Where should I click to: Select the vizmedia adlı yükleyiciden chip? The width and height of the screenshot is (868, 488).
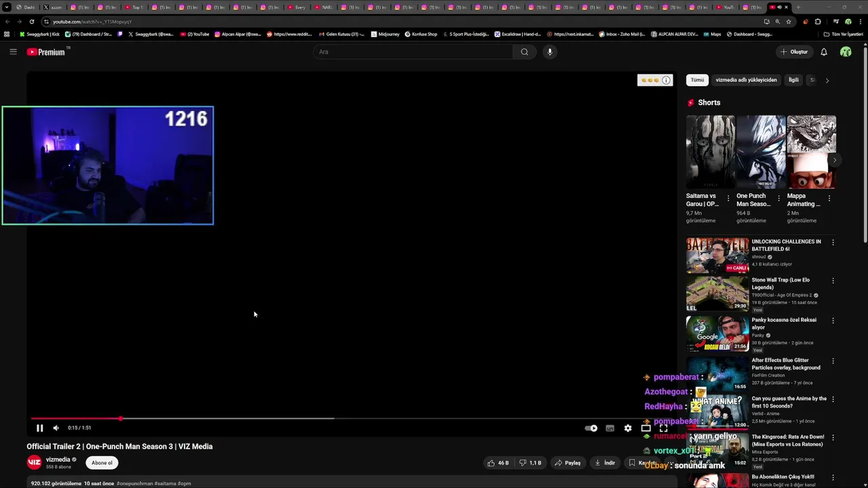746,80
